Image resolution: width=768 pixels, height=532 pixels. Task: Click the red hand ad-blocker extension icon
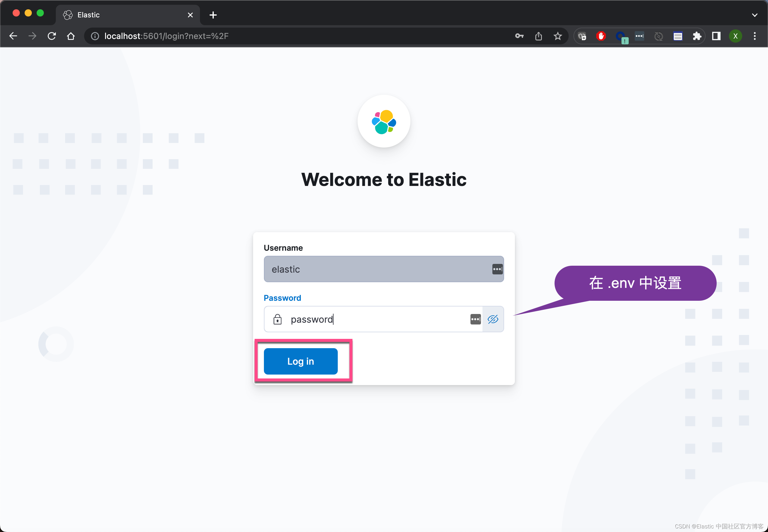click(601, 36)
